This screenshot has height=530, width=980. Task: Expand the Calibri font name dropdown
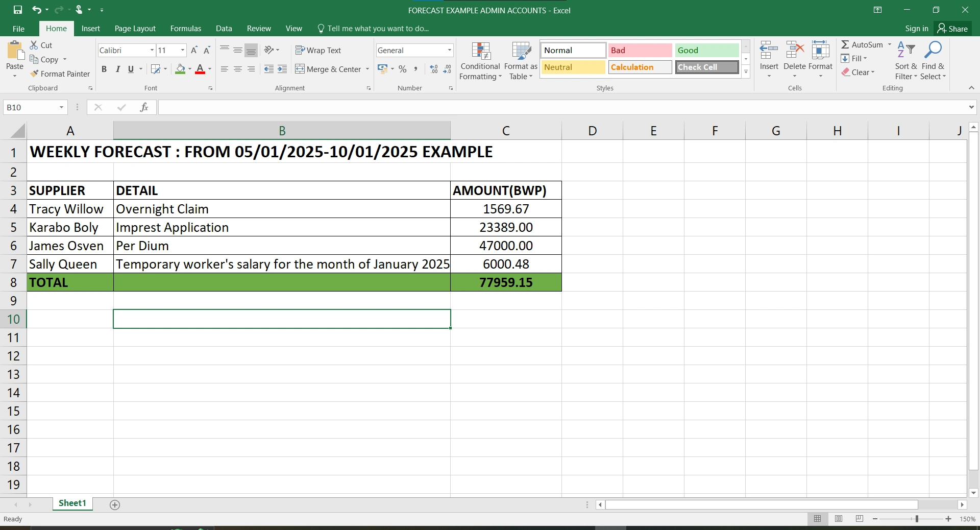point(152,50)
